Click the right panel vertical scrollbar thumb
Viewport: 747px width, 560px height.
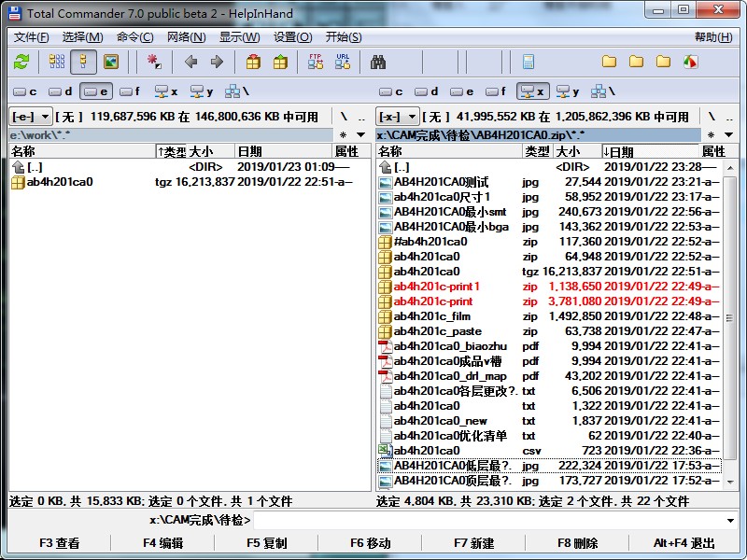(x=730, y=317)
